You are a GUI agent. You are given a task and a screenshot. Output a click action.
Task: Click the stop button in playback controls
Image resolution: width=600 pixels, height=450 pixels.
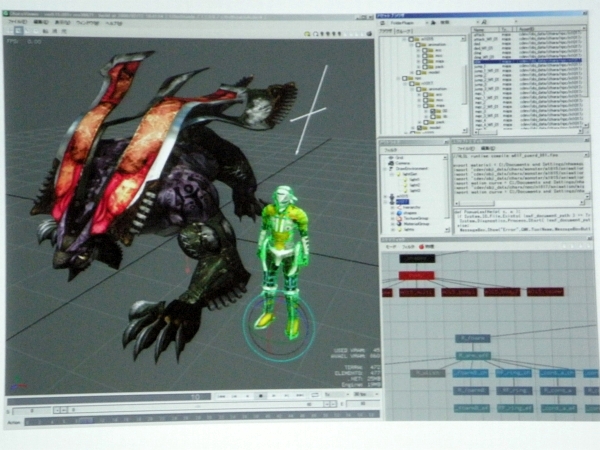pyautogui.click(x=261, y=396)
